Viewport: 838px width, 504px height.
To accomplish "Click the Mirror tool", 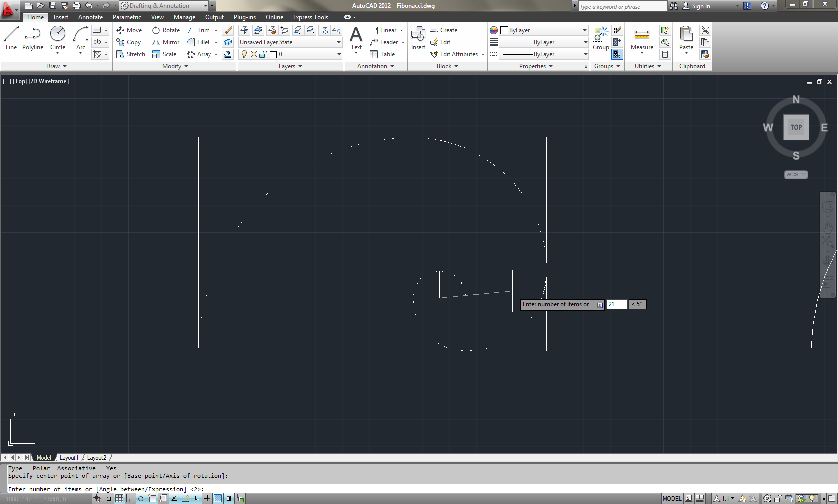I will pyautogui.click(x=166, y=42).
